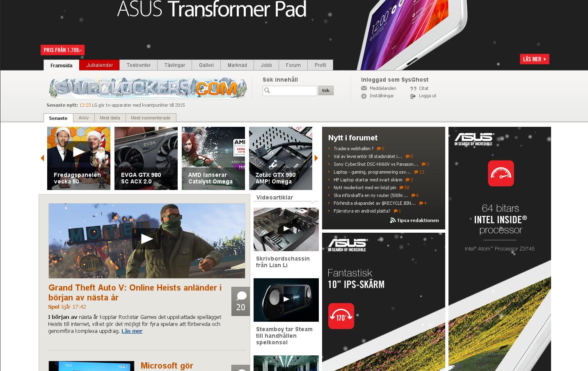Play the Fredagspanelen vecka 50 video
The image size is (588, 371).
pyautogui.click(x=79, y=151)
